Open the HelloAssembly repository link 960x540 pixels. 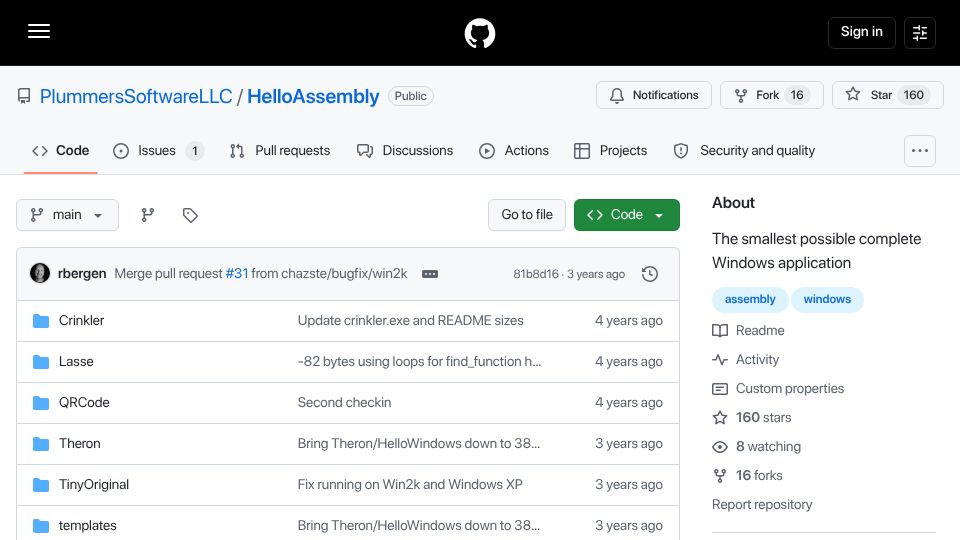coord(313,96)
